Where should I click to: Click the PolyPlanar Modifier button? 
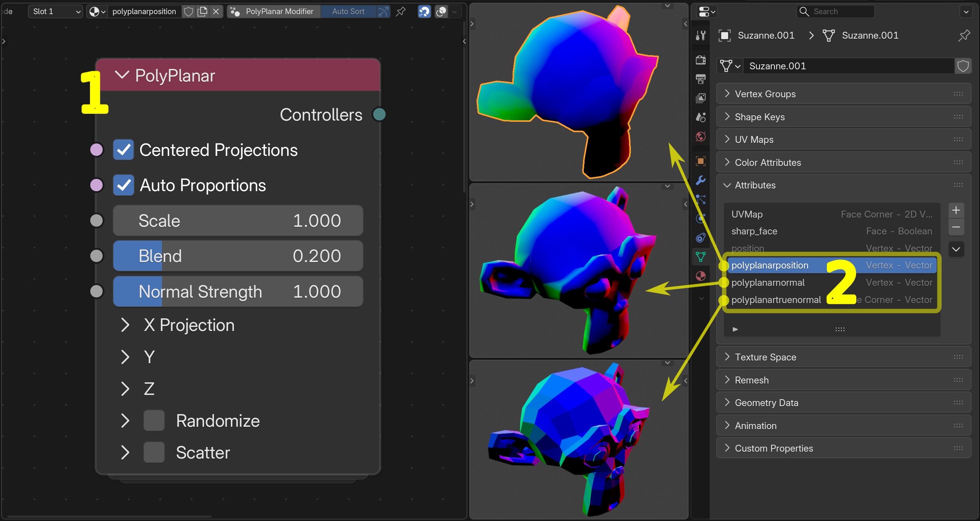274,11
